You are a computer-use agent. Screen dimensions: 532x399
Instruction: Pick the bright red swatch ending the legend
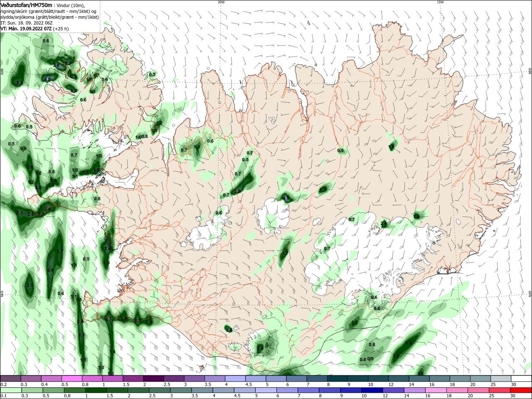coord(521,390)
